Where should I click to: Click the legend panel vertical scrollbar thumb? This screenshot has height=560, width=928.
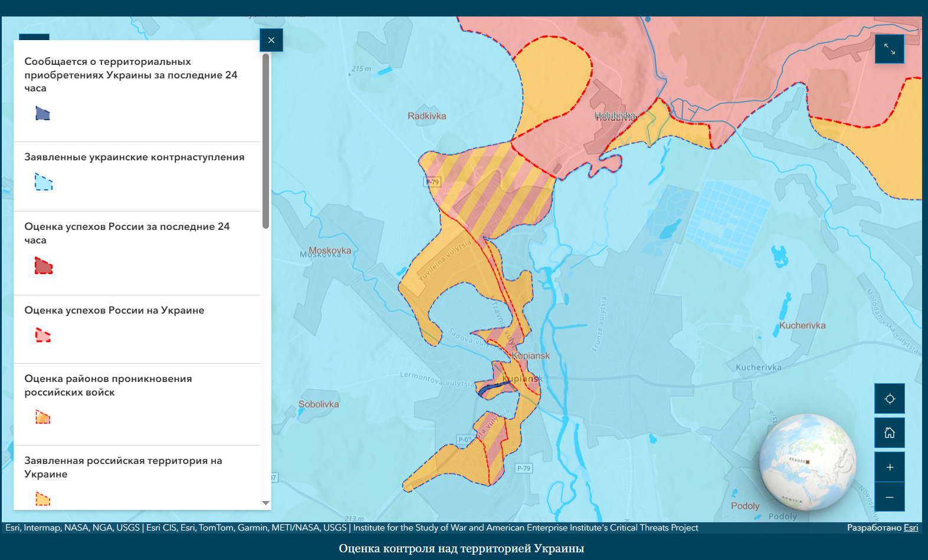tap(265, 141)
